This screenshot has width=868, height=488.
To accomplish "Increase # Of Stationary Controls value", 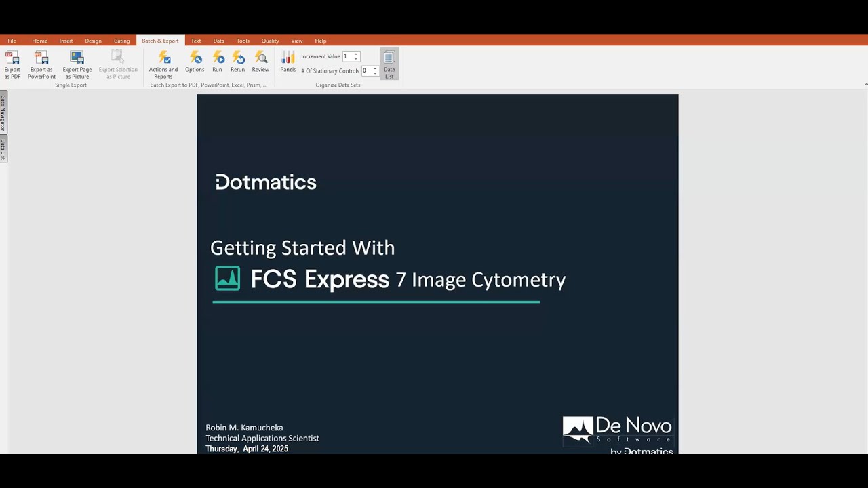I will point(375,68).
